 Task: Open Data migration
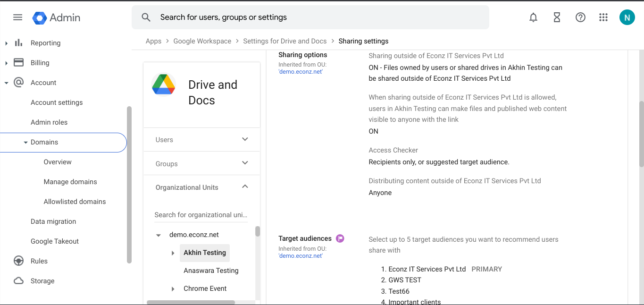[x=53, y=221]
